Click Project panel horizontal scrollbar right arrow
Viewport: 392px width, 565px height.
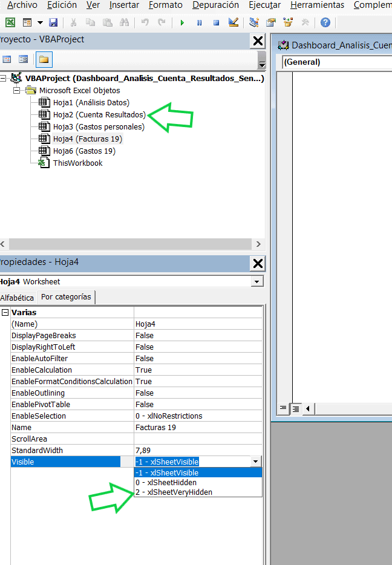click(x=258, y=244)
